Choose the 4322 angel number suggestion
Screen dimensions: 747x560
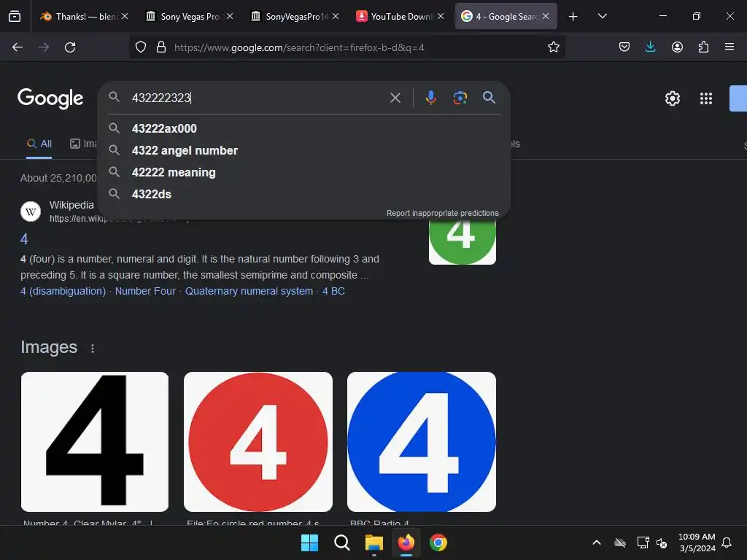tap(303, 150)
